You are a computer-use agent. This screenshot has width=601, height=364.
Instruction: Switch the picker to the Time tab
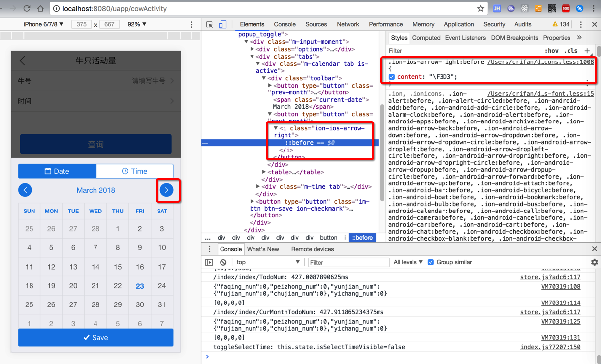(134, 171)
